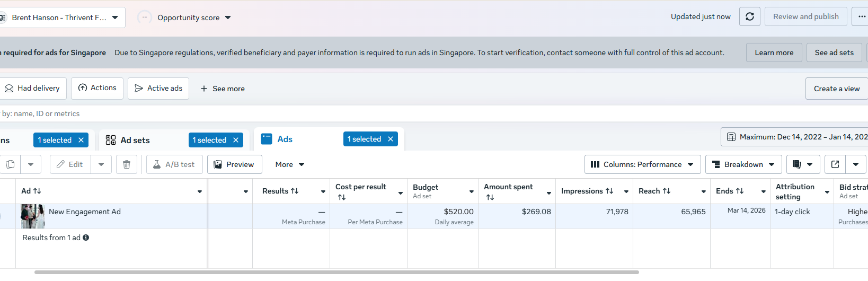
Task: Expand the Columns: Performance dropdown
Action: click(x=642, y=164)
